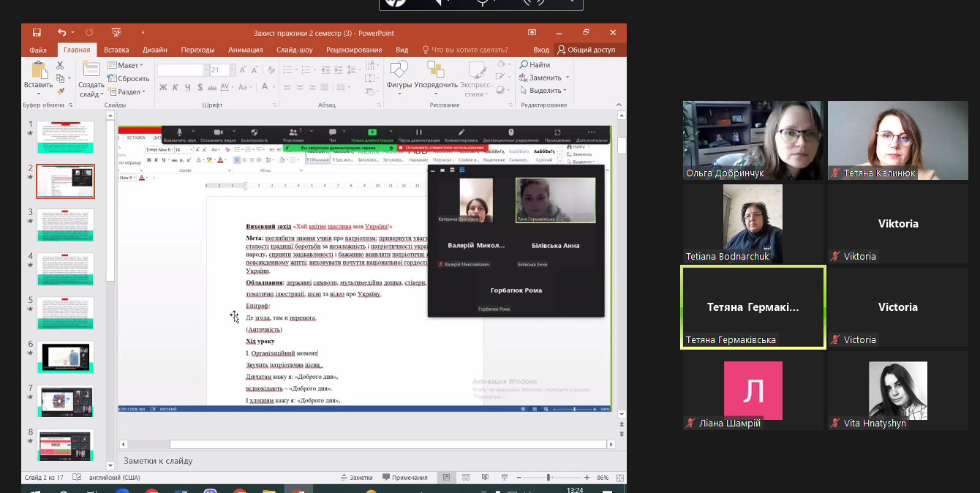This screenshot has height=493, width=980.
Task: Click the Cut scissors icon
Action: (x=60, y=65)
